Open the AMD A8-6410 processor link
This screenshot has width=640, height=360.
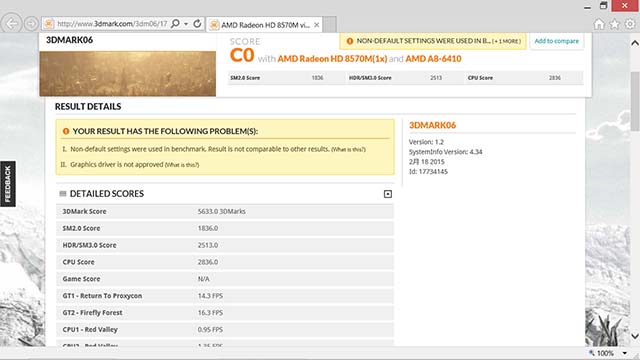433,59
